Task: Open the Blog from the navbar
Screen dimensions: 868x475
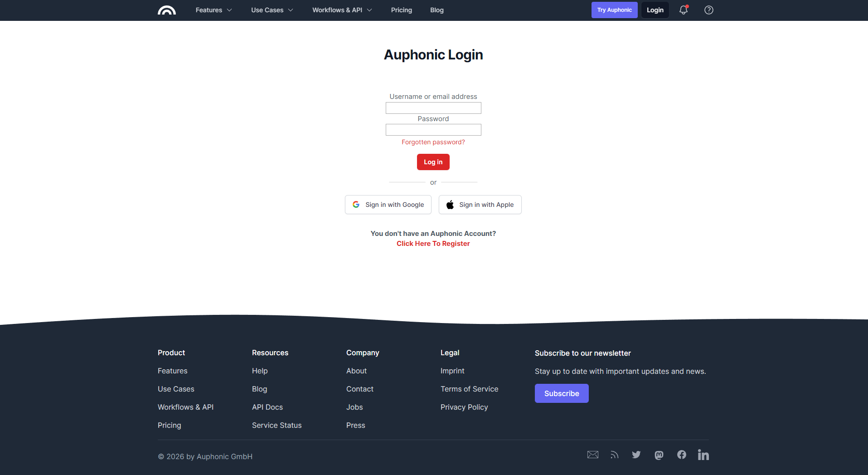Action: (436, 10)
